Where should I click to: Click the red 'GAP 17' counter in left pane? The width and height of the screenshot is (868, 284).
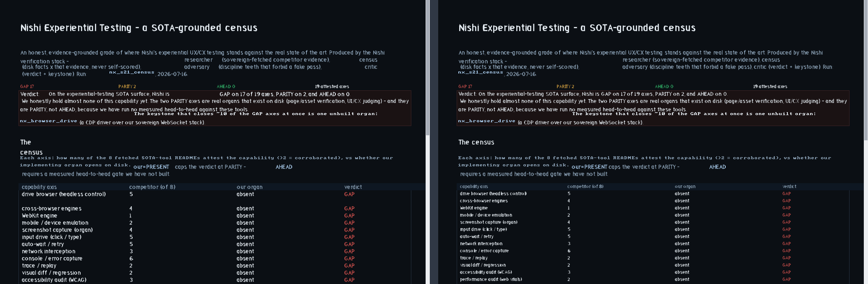click(x=27, y=87)
